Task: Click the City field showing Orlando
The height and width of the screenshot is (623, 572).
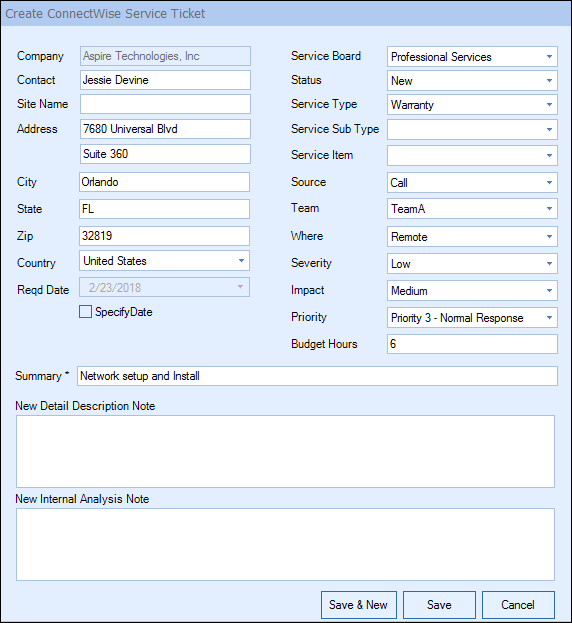Action: (164, 182)
